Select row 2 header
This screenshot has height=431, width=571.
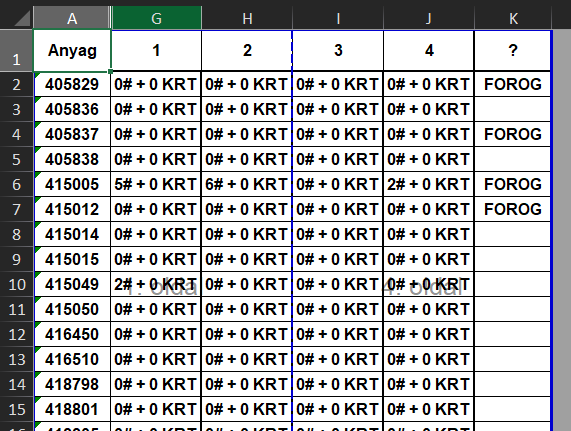tap(16, 84)
